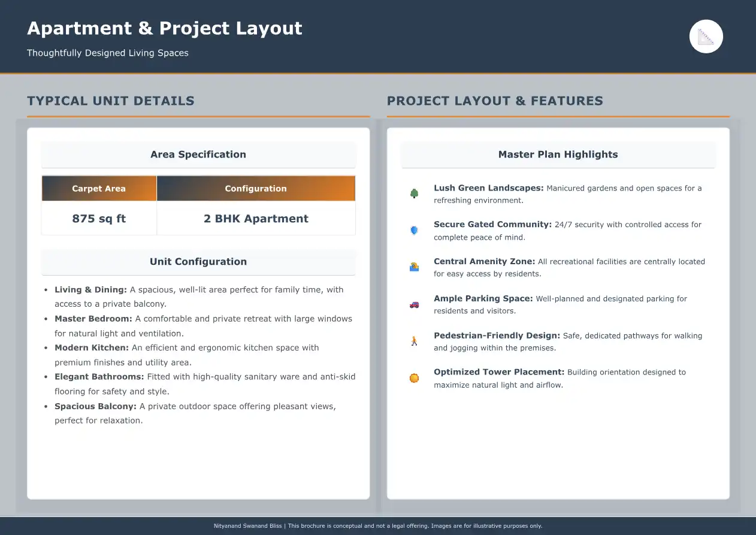Click the Master Plan Highlights heading
756x535 pixels.
[x=558, y=155]
